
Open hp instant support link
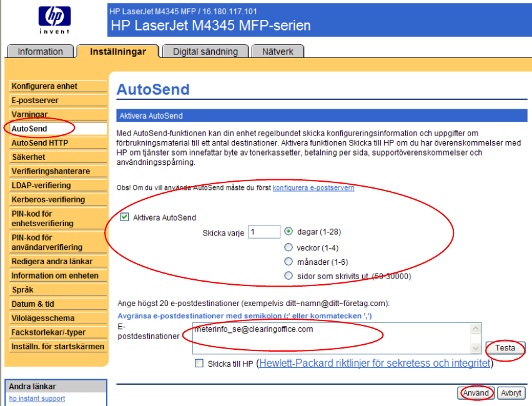tap(37, 399)
